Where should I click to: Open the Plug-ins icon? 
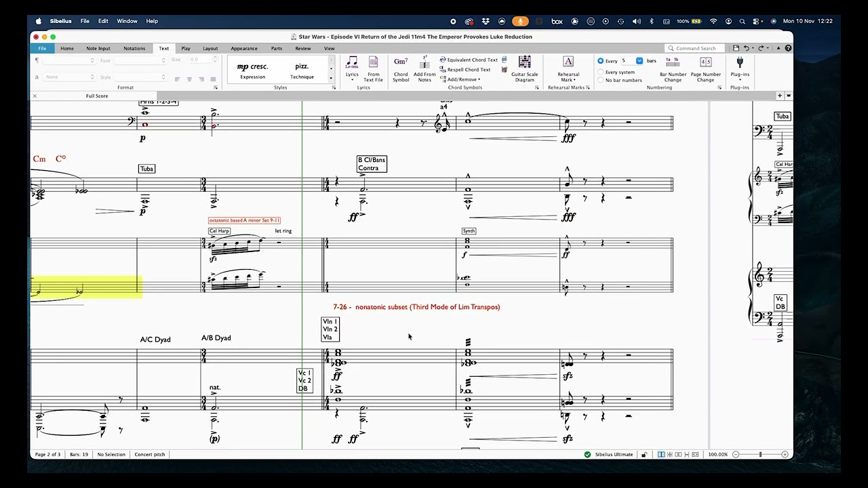coord(740,62)
